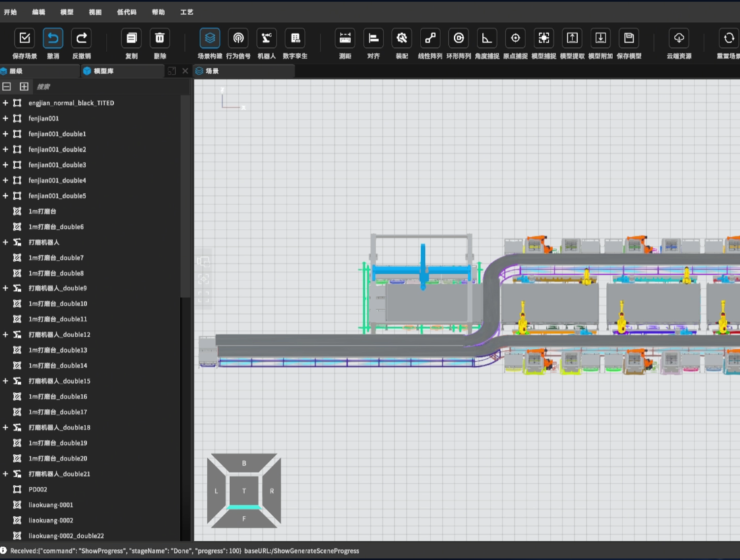Screen dimensions: 740x560
Task: Click the T top face of view cube
Action: 244,491
